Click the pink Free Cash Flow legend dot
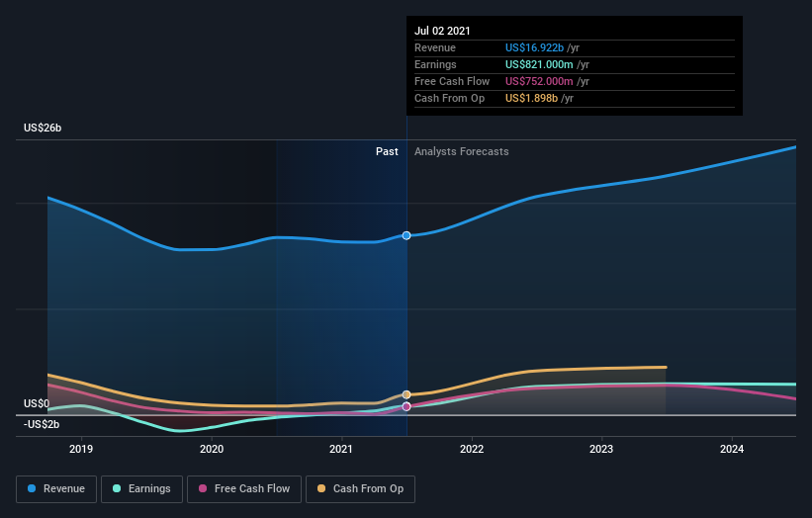Screen dimensions: 812x518 (x=203, y=488)
